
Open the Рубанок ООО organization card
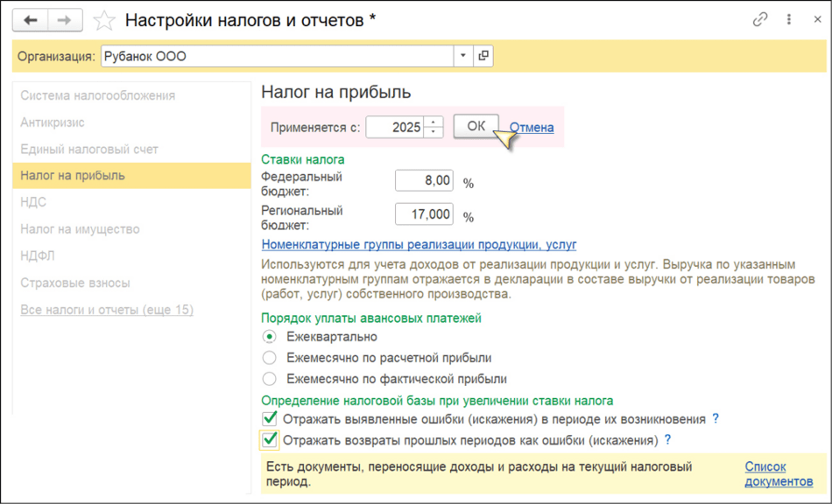point(483,56)
